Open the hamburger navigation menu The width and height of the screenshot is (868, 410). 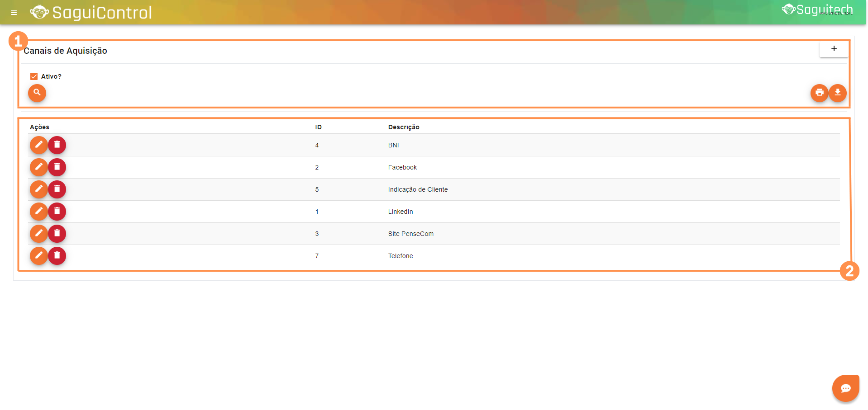tap(14, 13)
